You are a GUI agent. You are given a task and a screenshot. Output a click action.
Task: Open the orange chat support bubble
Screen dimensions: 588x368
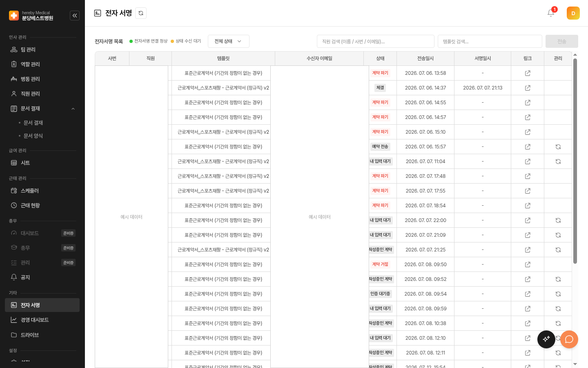[x=569, y=339]
